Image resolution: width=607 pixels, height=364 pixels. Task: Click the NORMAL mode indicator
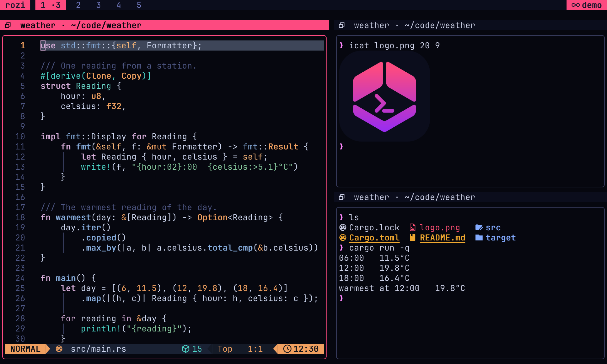(25, 349)
